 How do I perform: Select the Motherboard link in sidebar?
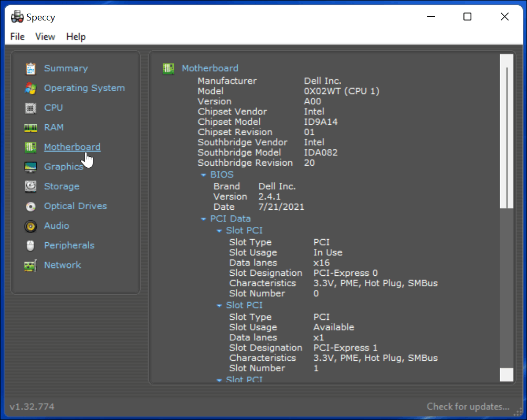[x=72, y=147]
